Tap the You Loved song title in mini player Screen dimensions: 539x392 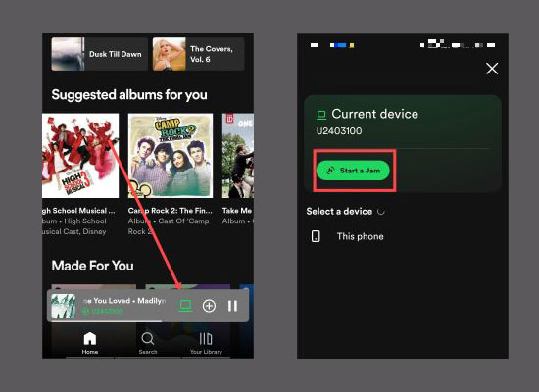pyautogui.click(x=124, y=301)
